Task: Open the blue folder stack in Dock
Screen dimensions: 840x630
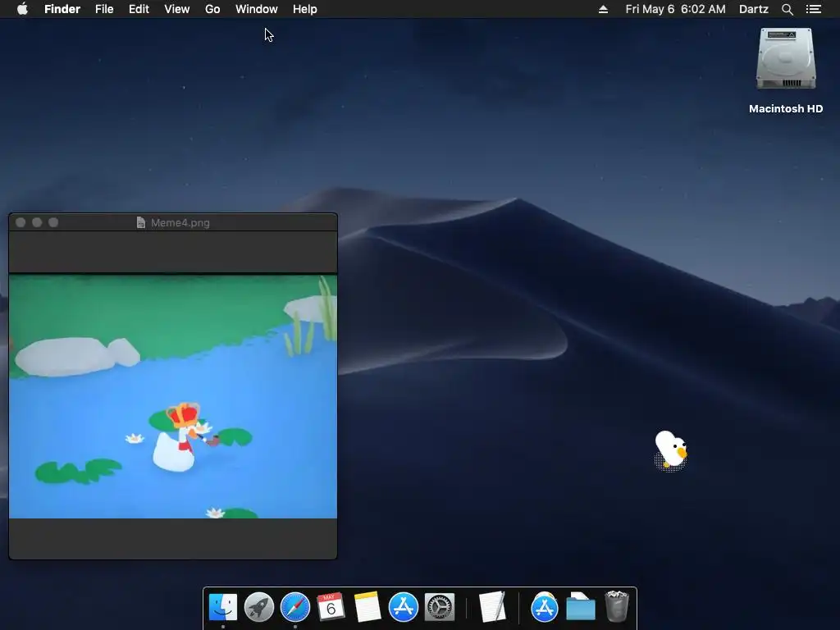Action: point(581,608)
